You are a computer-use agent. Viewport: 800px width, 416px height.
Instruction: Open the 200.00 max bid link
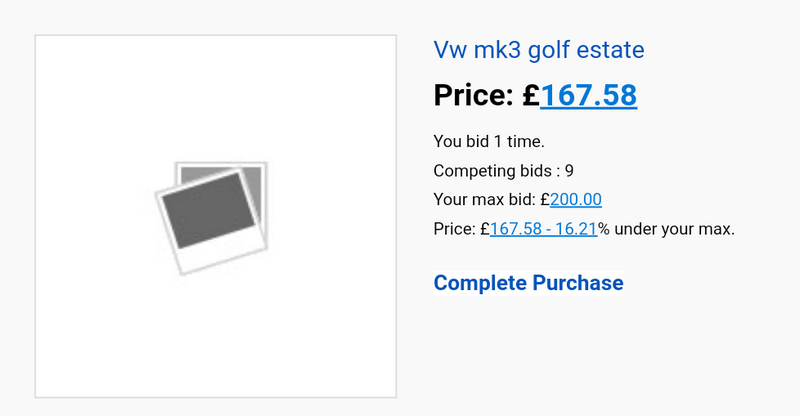point(576,200)
